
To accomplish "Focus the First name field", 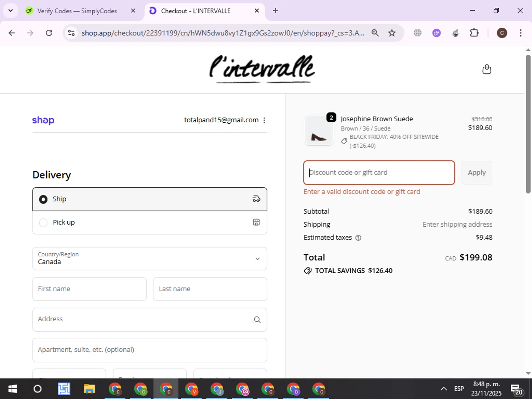I will coord(89,289).
